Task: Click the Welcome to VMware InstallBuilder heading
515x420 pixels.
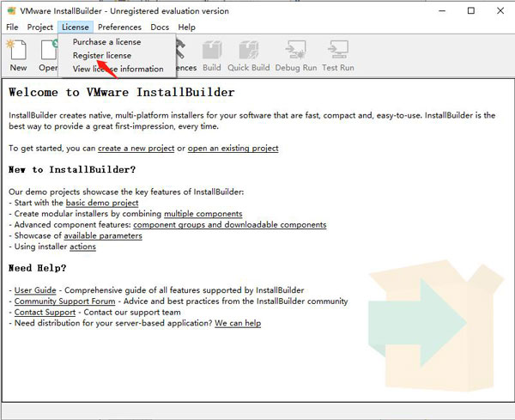Action: 122,93
